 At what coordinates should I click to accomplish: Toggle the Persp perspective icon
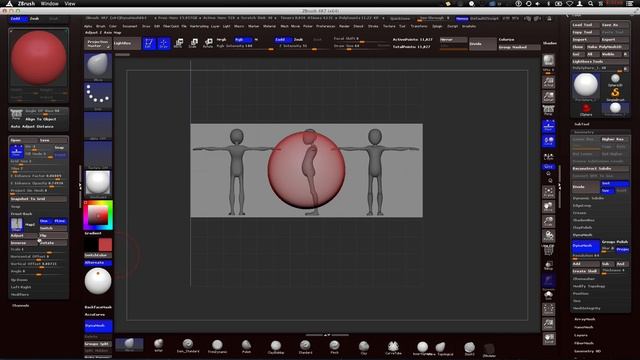[x=549, y=110]
